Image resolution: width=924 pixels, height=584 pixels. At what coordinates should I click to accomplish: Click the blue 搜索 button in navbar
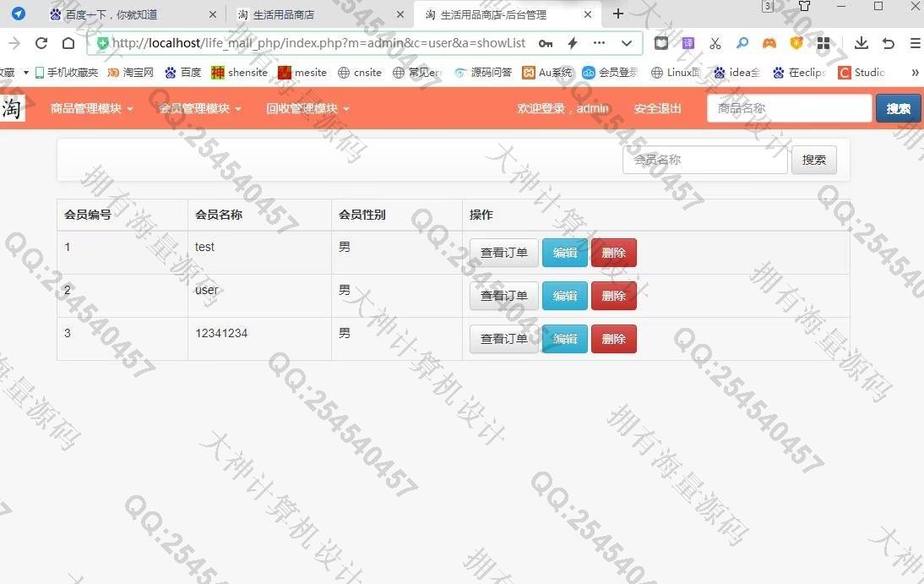(x=898, y=108)
